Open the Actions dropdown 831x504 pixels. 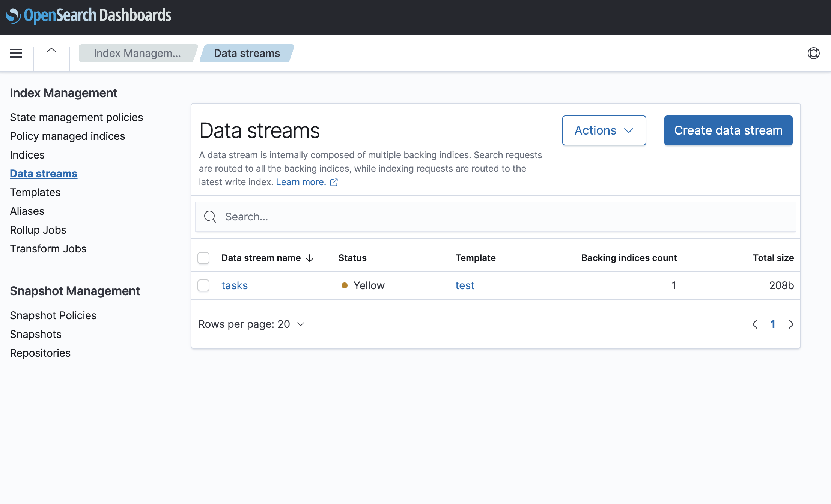pyautogui.click(x=604, y=130)
